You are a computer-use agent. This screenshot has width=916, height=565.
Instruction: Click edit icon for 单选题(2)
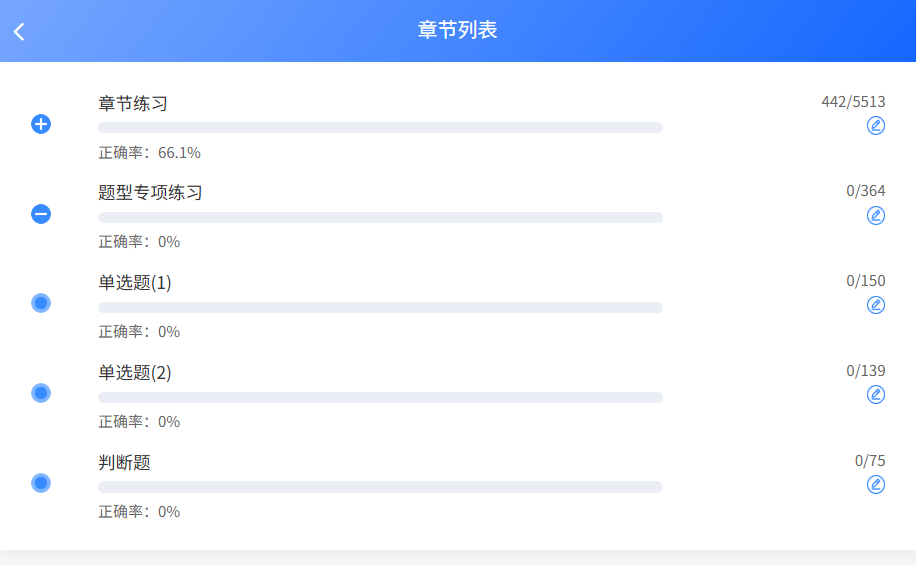coord(876,395)
